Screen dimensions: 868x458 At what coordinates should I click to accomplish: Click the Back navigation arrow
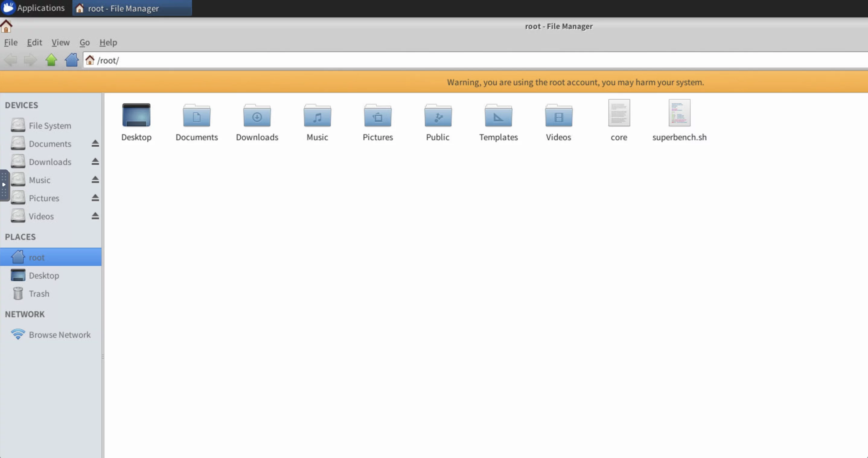(11, 60)
